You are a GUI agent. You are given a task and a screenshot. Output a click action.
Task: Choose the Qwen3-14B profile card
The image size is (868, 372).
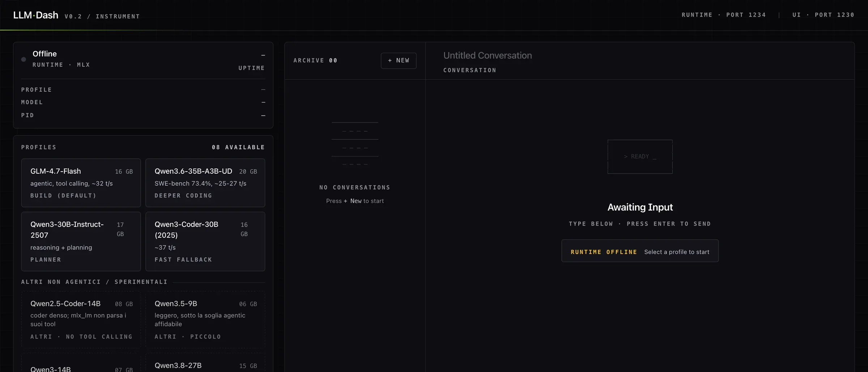tap(81, 363)
